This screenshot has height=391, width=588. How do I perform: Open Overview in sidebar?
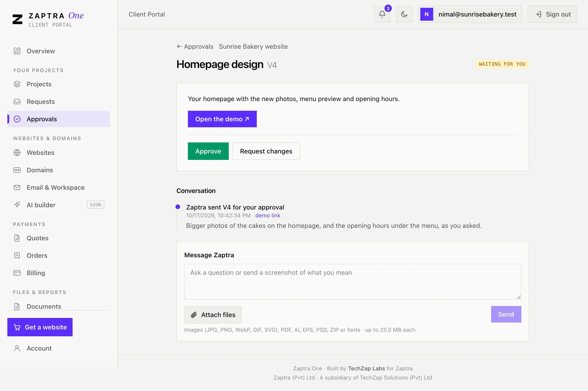(x=59, y=51)
